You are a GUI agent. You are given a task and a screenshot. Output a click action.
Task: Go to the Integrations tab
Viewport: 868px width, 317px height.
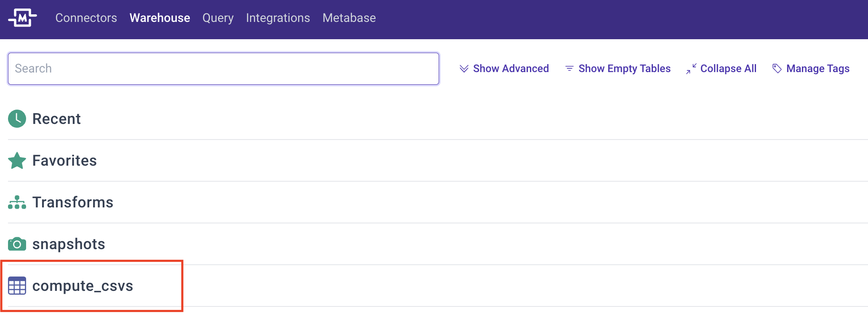click(x=278, y=18)
